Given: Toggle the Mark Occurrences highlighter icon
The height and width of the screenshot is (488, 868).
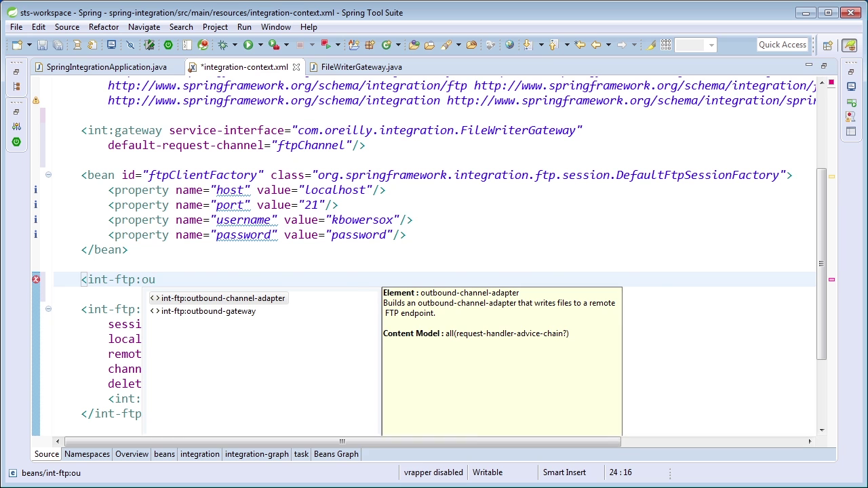Looking at the screenshot, I should pyautogui.click(x=651, y=45).
